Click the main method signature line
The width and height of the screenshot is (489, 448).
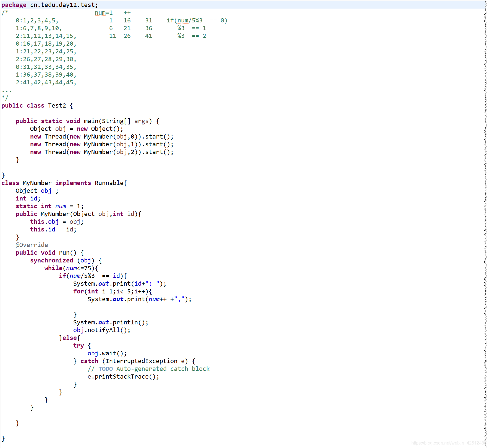87,121
